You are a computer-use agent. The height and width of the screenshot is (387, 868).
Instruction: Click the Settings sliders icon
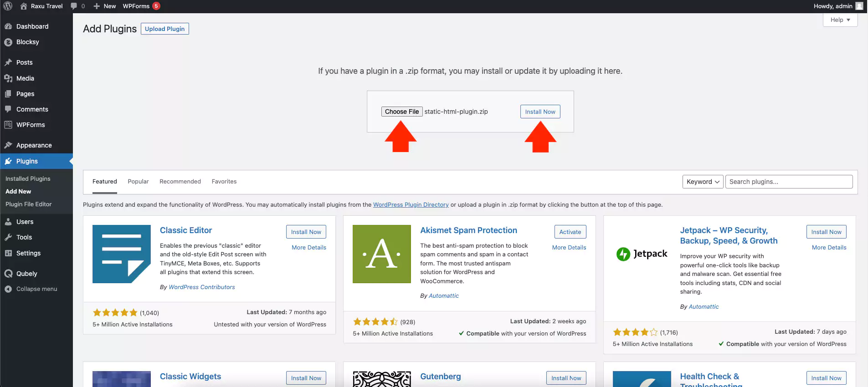[x=8, y=253]
